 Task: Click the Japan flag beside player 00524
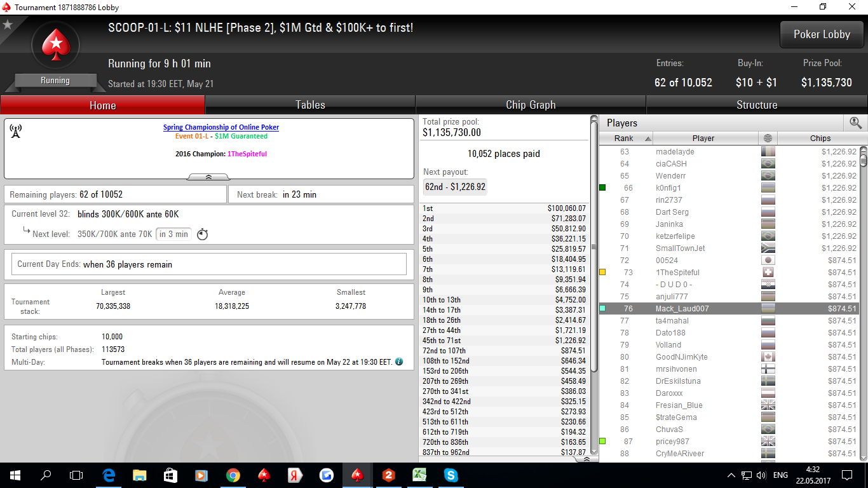tap(768, 261)
